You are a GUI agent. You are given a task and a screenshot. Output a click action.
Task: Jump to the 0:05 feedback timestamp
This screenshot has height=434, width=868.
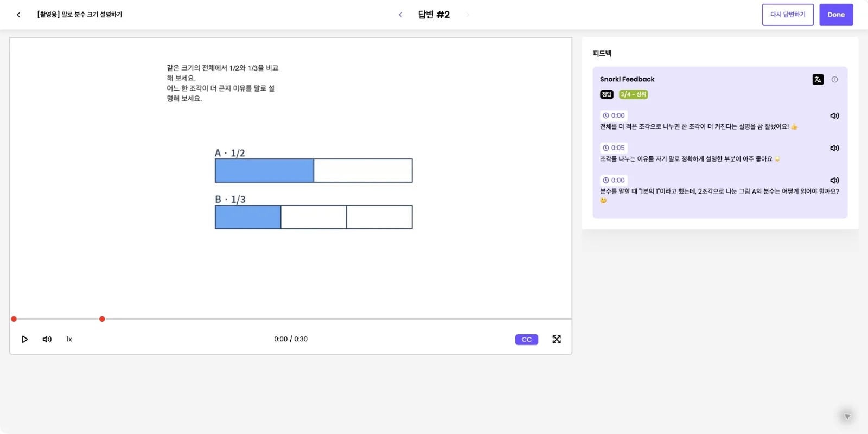click(x=614, y=148)
